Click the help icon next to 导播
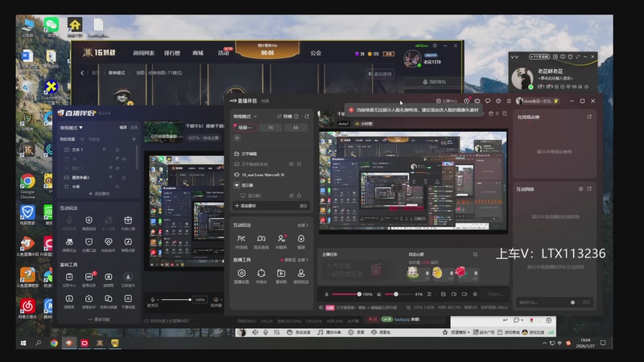 click(x=296, y=117)
